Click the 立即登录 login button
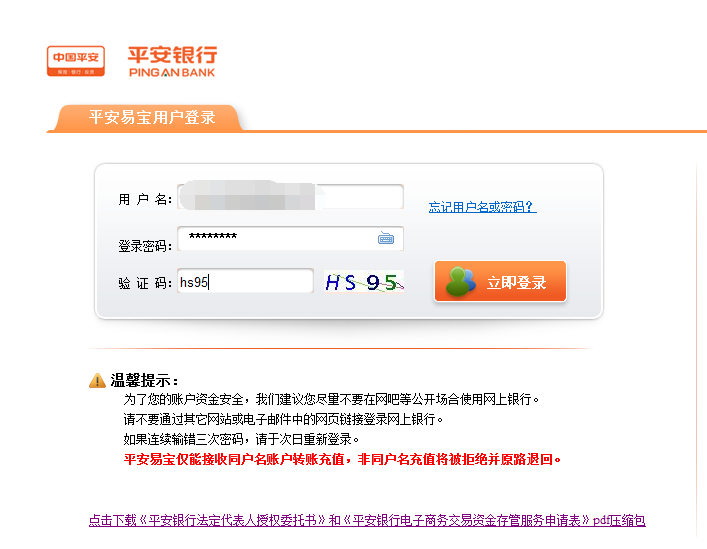The image size is (707, 549). (500, 281)
